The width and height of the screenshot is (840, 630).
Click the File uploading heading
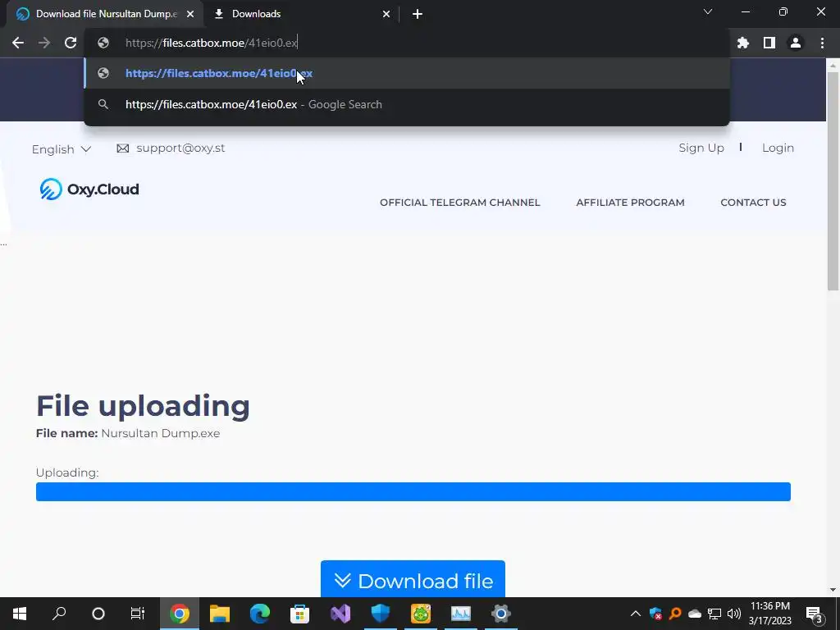click(x=143, y=405)
